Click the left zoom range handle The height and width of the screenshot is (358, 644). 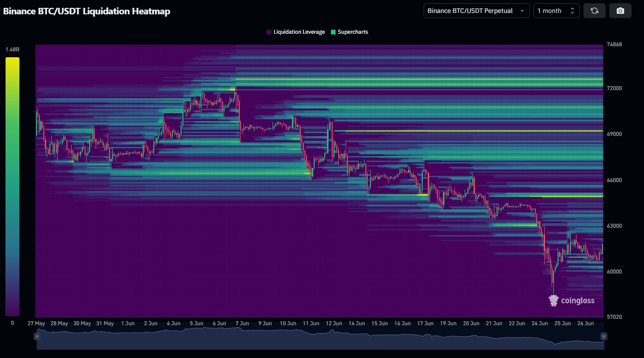pos(37,337)
